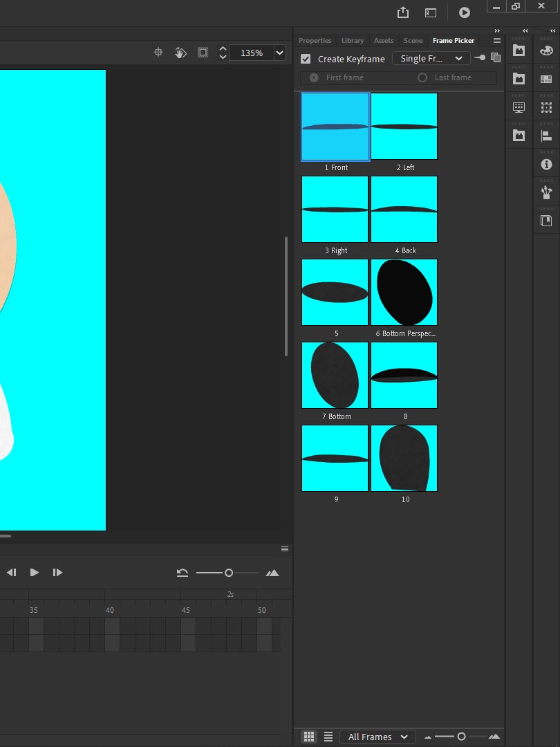Click the zoom percentage stepper arrows
560x747 pixels.
pyautogui.click(x=223, y=53)
